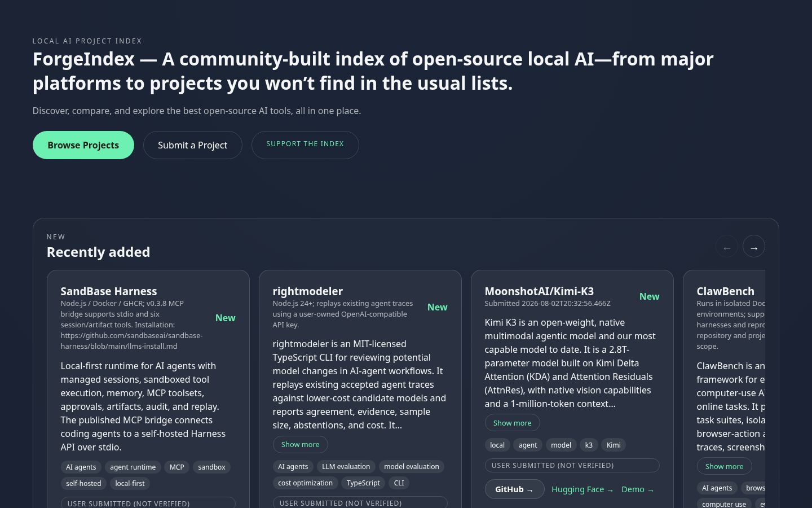Image resolution: width=812 pixels, height=508 pixels.
Task: Click the Recently added section heading
Action: [98, 252]
